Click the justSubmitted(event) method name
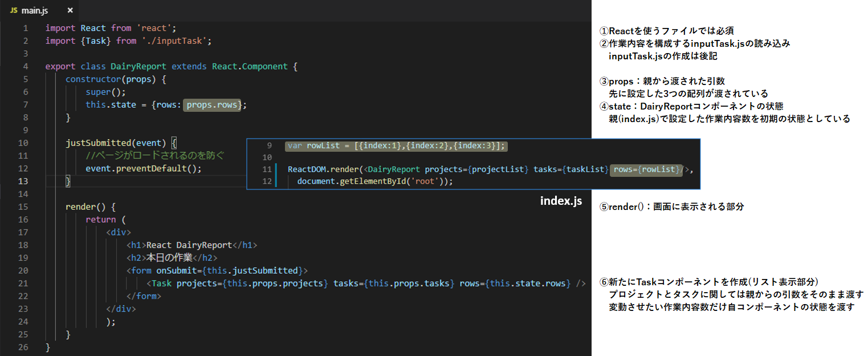 pyautogui.click(x=116, y=143)
